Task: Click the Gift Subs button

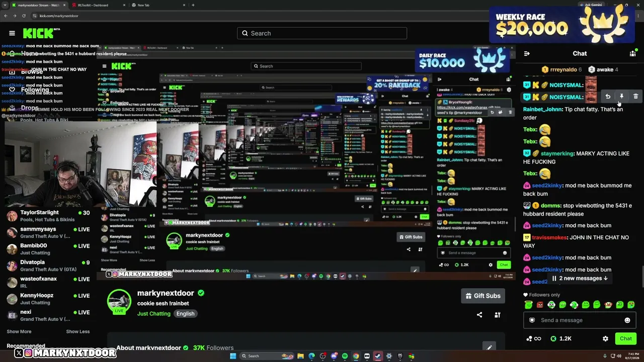Action: (483, 296)
